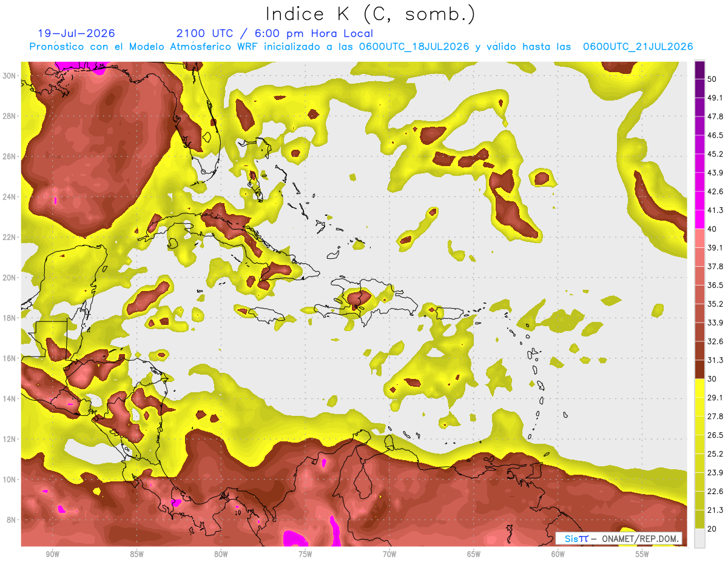
Task: Click the '47.8' color scale value
Action: click(x=715, y=116)
